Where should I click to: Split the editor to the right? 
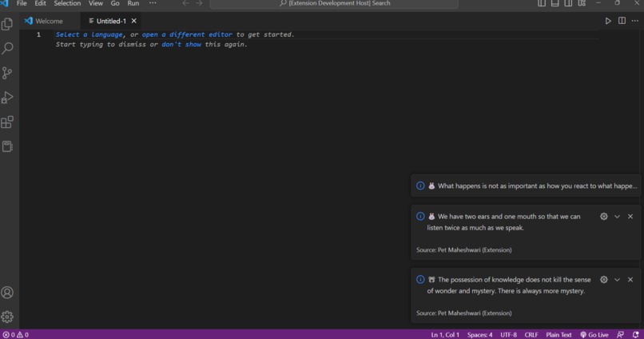pyautogui.click(x=622, y=21)
